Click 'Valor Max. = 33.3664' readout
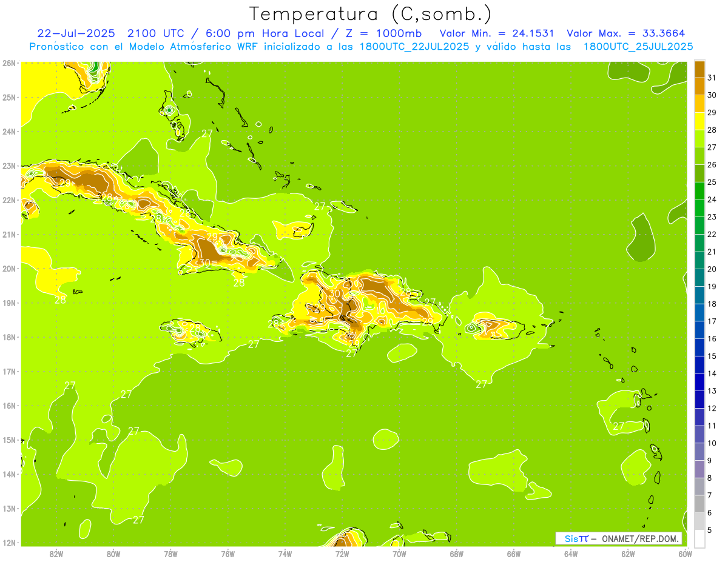This screenshot has width=728, height=562. click(x=626, y=33)
